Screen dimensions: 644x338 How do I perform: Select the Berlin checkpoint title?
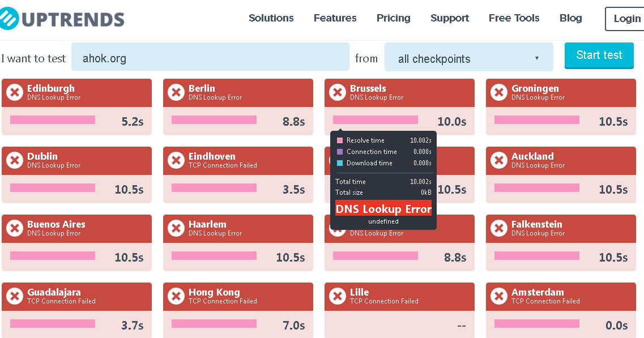pyautogui.click(x=202, y=88)
